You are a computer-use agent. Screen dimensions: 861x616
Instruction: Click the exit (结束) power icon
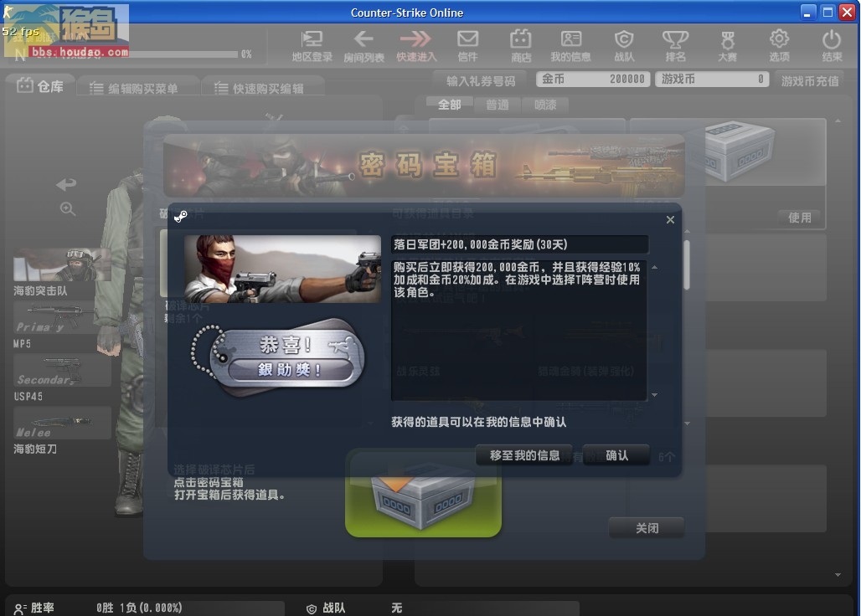pos(832,45)
